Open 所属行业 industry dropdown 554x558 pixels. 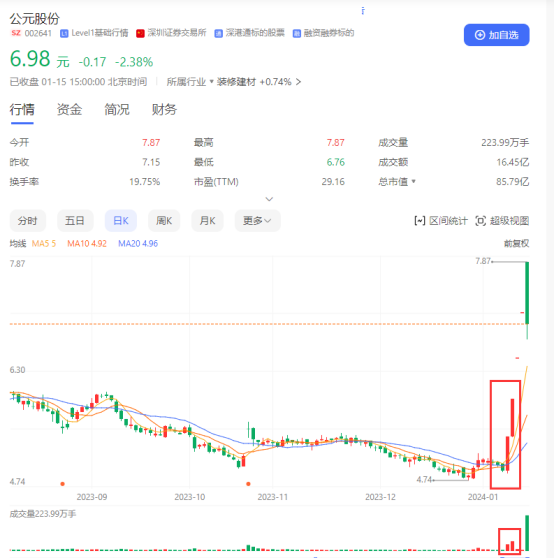pyautogui.click(x=190, y=82)
